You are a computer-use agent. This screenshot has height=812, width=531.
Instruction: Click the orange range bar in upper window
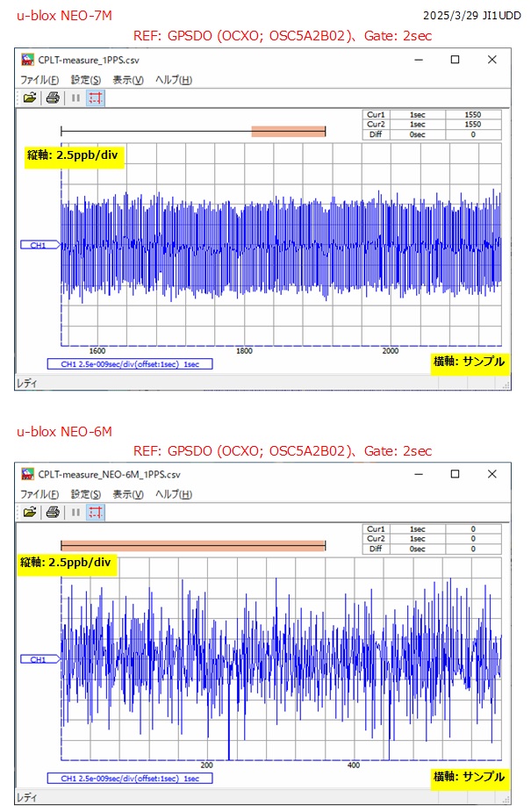[288, 132]
